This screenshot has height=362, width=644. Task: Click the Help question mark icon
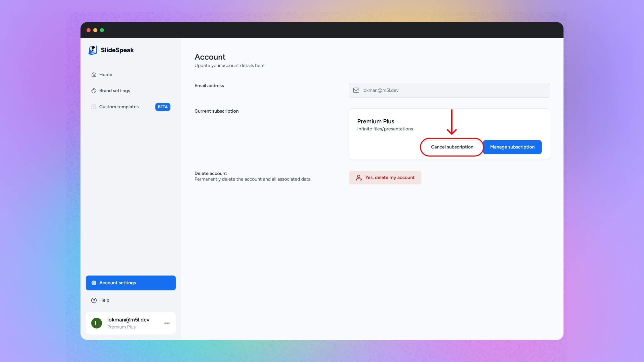(x=94, y=300)
